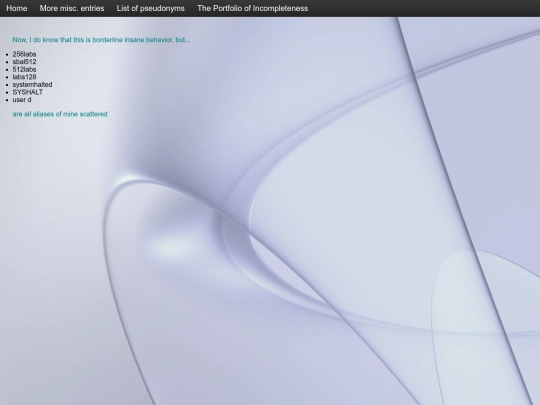The image size is (540, 405).
Task: Go to More misc. entries page
Action: tap(72, 8)
